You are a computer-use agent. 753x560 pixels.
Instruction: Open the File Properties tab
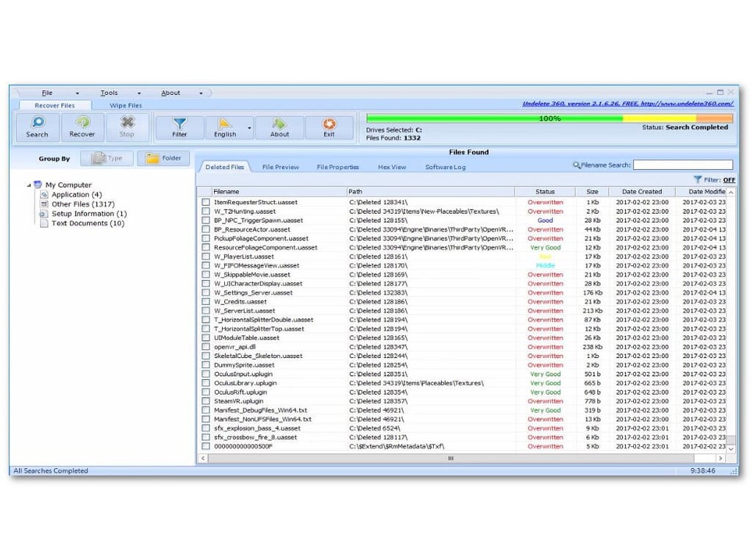(x=338, y=167)
